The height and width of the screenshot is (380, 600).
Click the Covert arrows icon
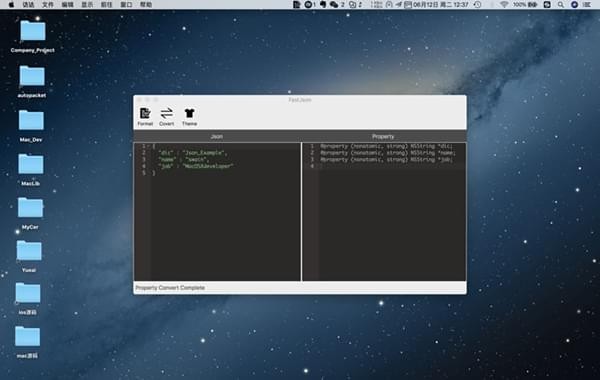166,113
